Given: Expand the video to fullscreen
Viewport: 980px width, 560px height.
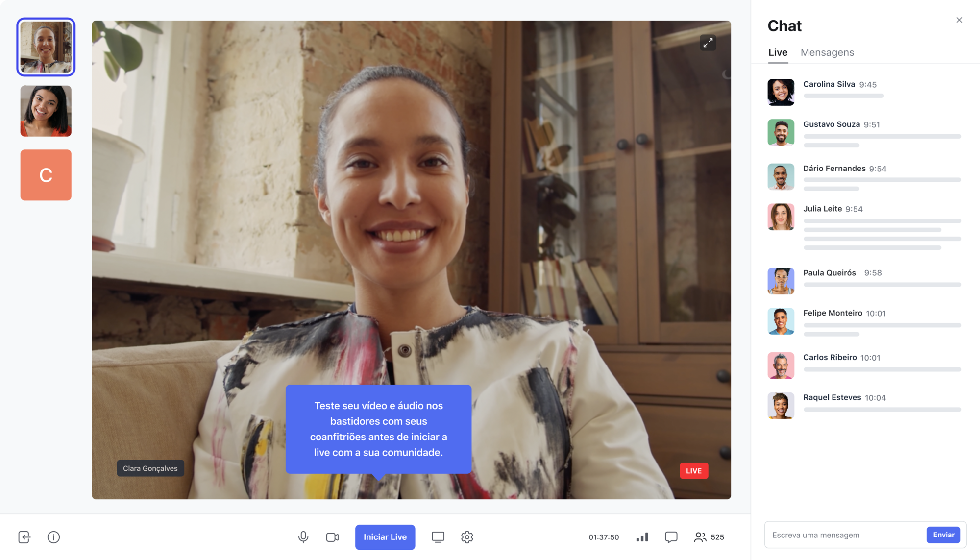Looking at the screenshot, I should click(x=708, y=43).
